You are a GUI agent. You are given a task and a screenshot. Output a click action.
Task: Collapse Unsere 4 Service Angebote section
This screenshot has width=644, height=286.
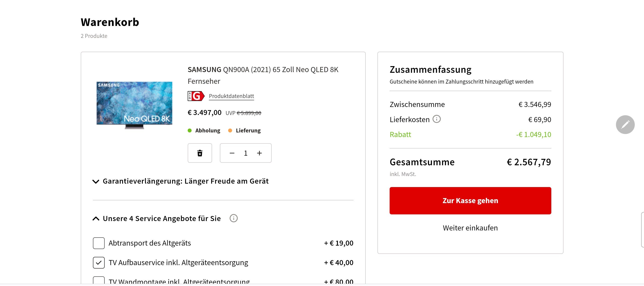[156, 219]
